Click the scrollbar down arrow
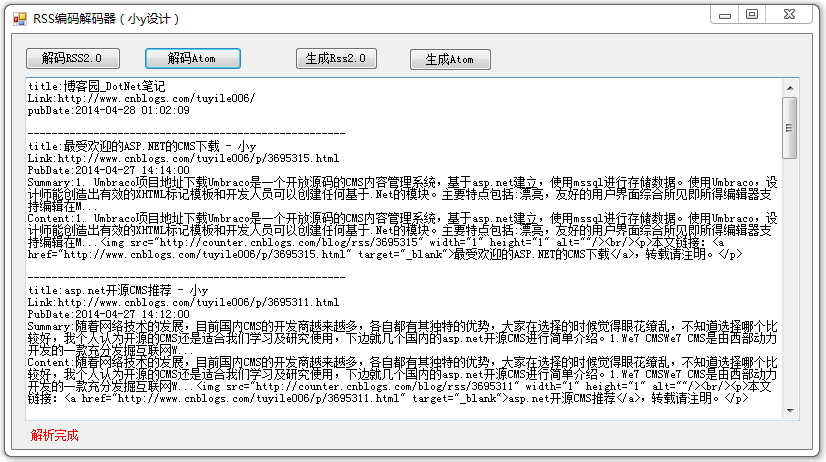This screenshot has width=826, height=462. (x=790, y=410)
